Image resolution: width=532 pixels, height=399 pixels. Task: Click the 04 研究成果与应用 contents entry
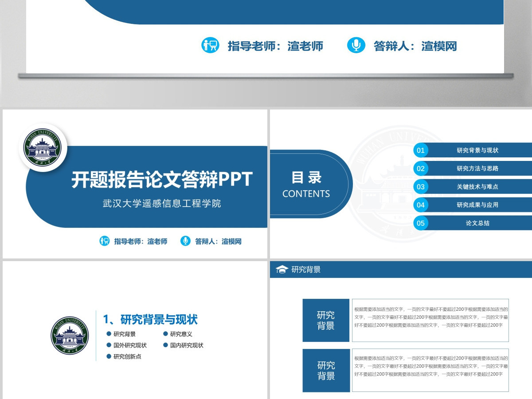point(473,205)
